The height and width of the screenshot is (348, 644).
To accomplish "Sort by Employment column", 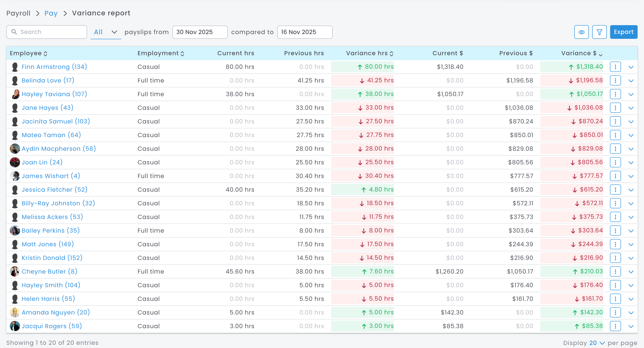I will (x=183, y=54).
